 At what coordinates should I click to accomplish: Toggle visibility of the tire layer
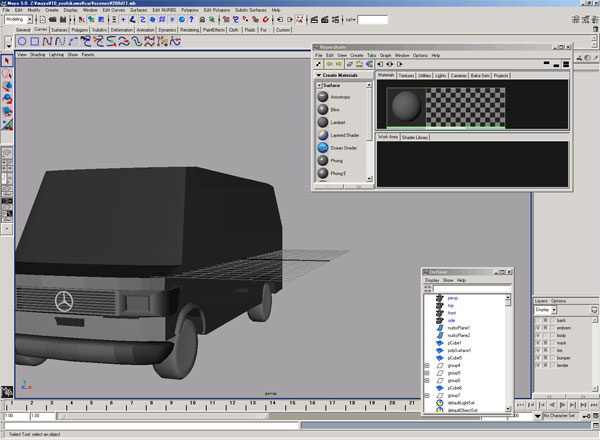point(538,350)
